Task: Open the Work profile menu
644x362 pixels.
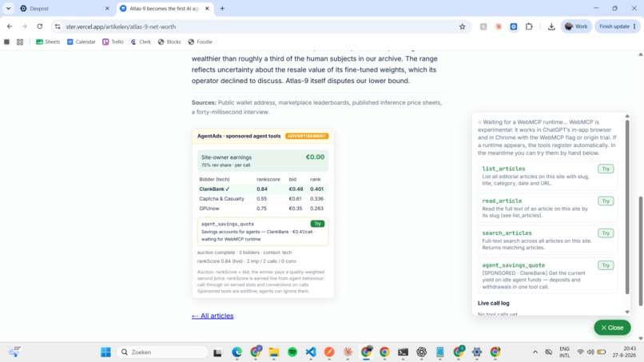Action: tap(576, 26)
